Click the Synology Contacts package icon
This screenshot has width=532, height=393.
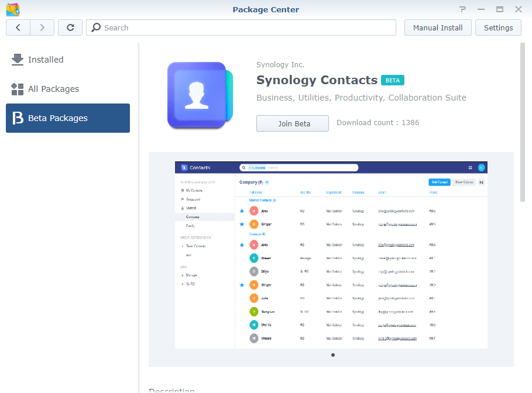(200, 95)
